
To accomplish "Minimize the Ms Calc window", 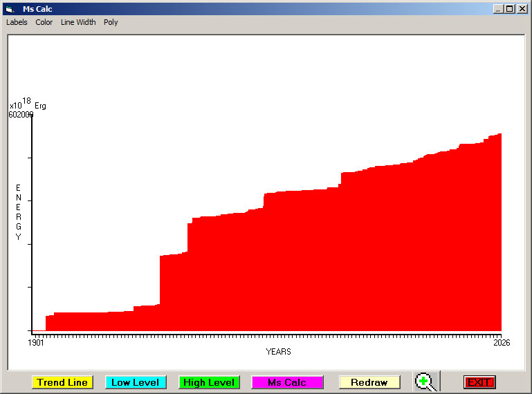I will tap(498, 9).
